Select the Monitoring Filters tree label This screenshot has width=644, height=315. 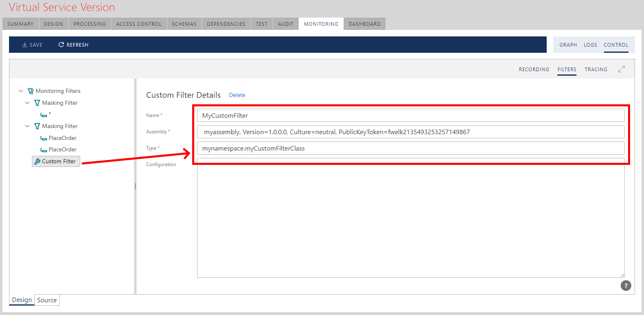[58, 91]
